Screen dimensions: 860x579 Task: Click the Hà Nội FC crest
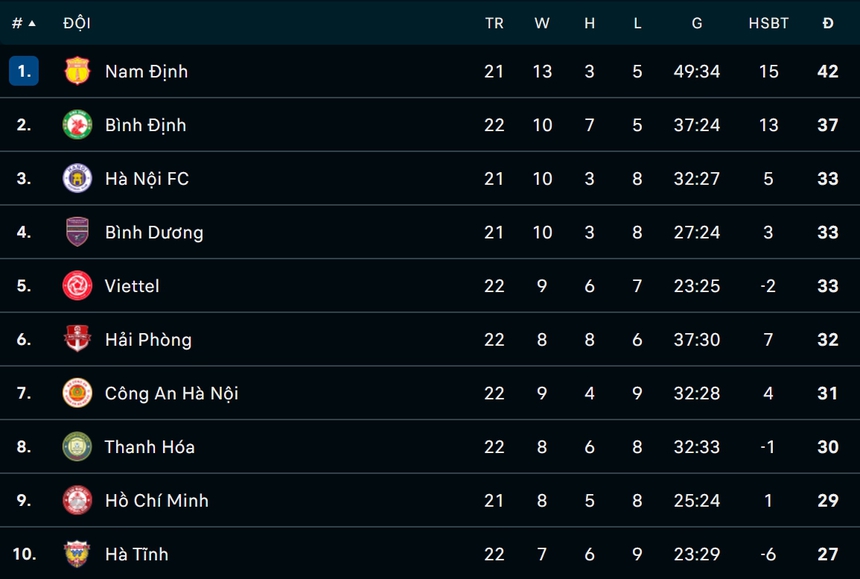point(77,179)
